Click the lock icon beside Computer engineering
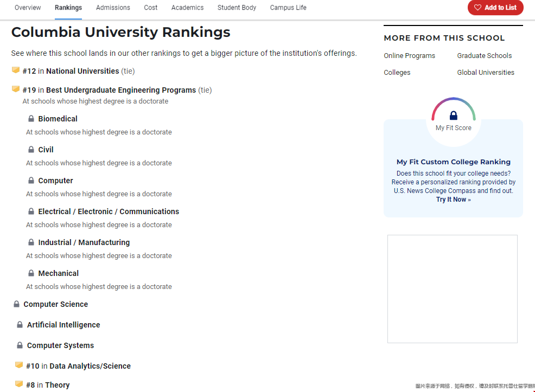The image size is (535, 392). tap(31, 181)
